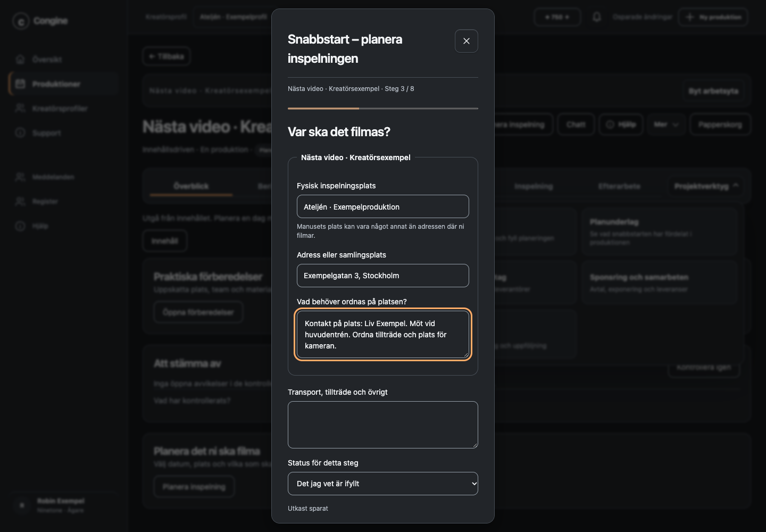Viewport: 766px width, 532px height.
Task: Expand the Mer dropdown
Action: click(x=667, y=124)
